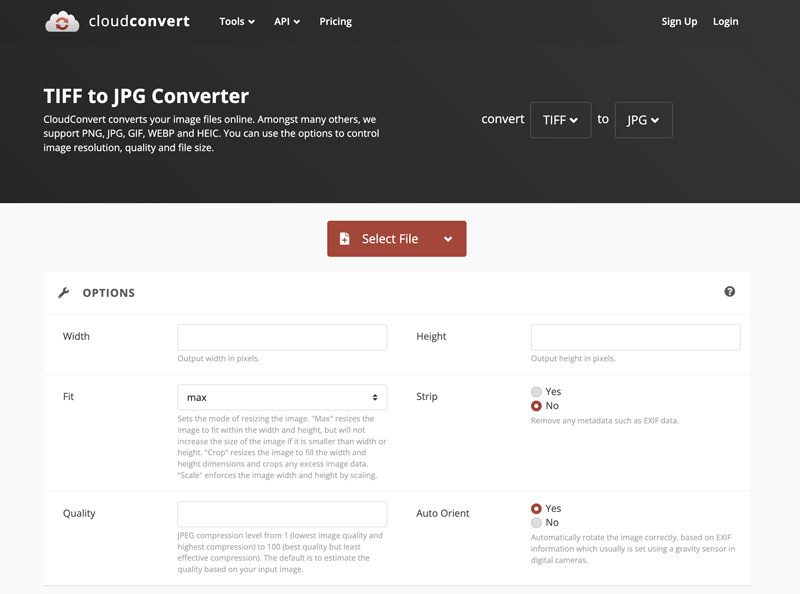Click the OPTIONS section title
This screenshot has height=594, width=800.
(109, 292)
